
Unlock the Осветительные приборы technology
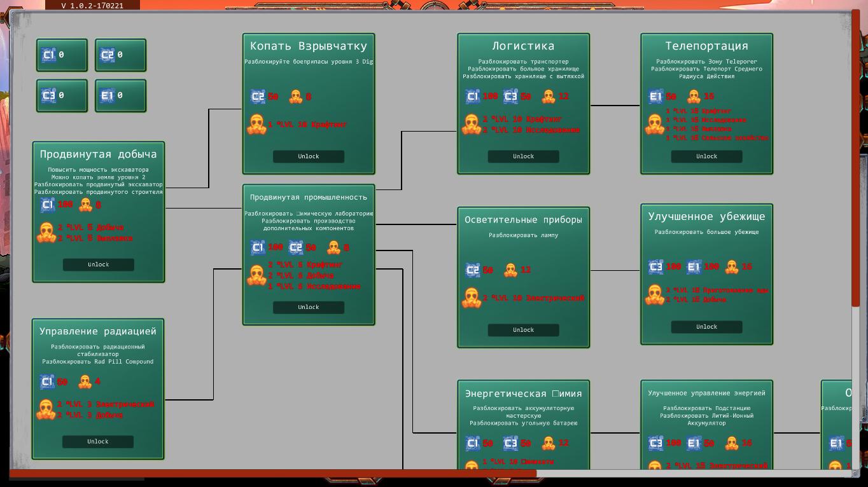point(523,330)
